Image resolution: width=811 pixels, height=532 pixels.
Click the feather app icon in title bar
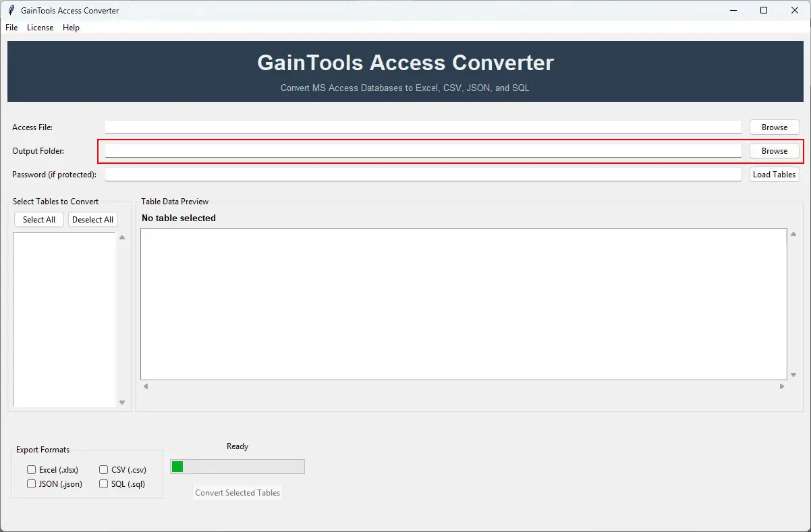(x=11, y=10)
